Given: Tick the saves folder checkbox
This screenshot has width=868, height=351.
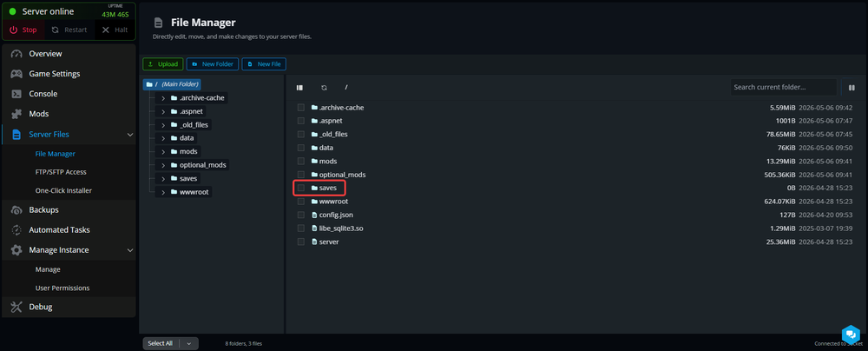Looking at the screenshot, I should tap(300, 188).
